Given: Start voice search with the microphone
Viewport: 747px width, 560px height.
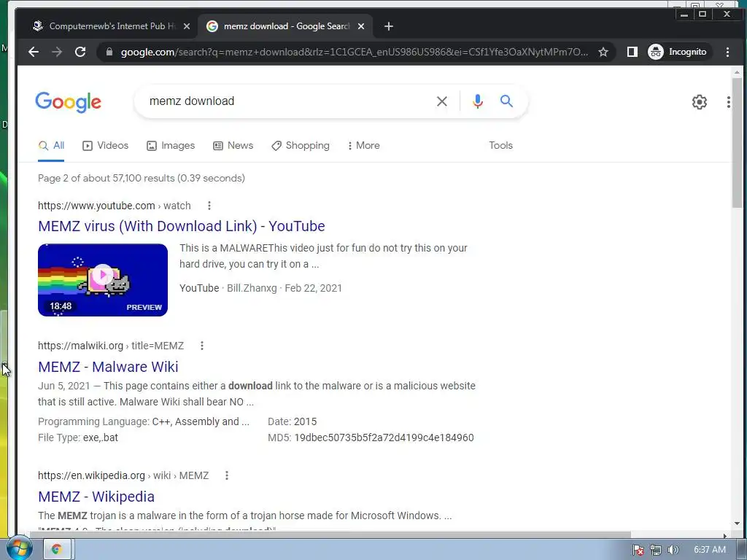Looking at the screenshot, I should click(477, 101).
